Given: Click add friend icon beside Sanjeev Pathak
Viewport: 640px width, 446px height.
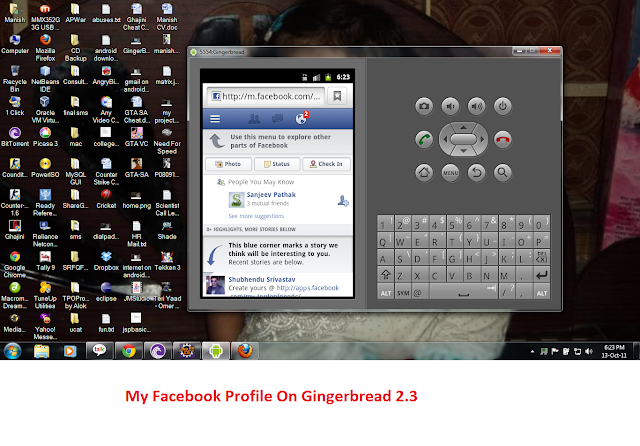Looking at the screenshot, I should click(x=343, y=200).
